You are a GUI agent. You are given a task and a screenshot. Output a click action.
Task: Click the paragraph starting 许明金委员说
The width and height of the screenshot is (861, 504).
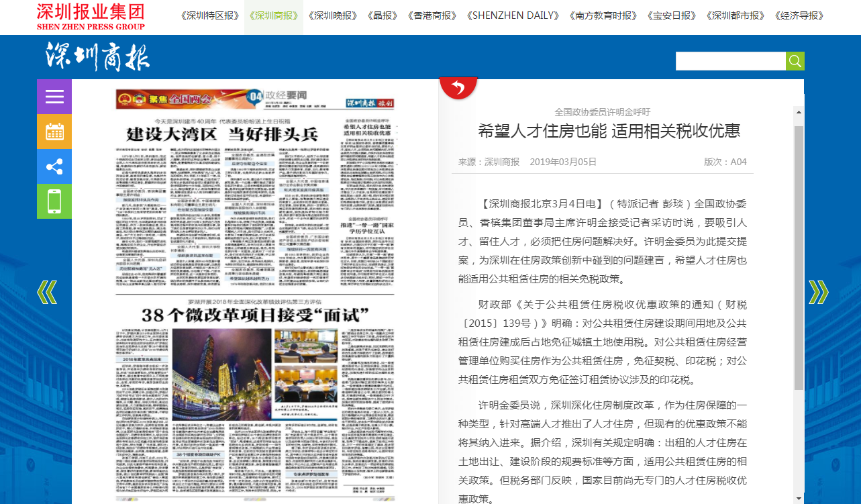[x=603, y=452]
